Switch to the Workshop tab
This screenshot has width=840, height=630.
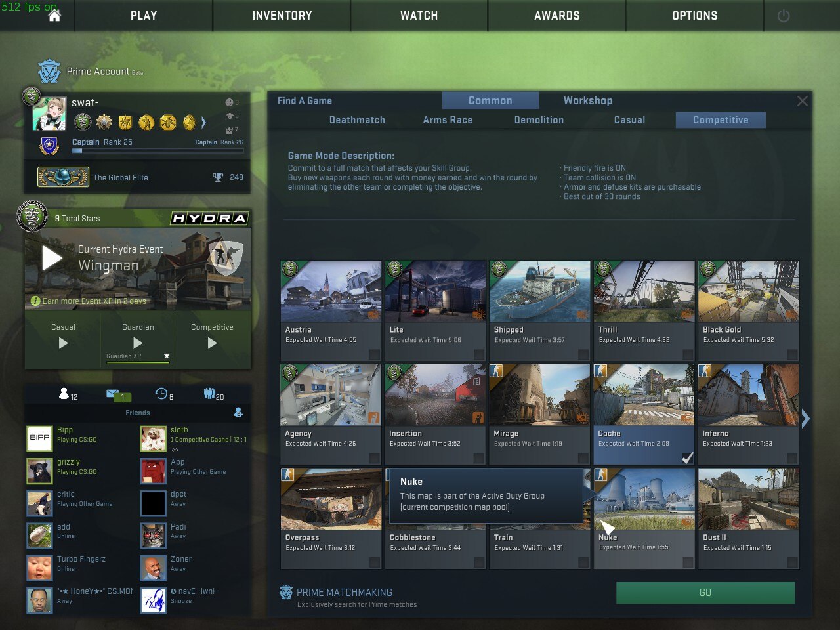pyautogui.click(x=588, y=100)
